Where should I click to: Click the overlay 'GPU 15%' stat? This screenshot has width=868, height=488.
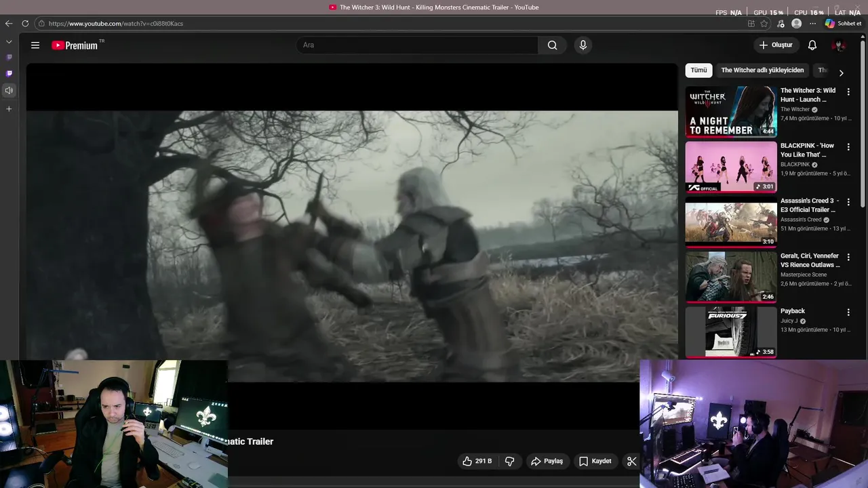768,12
